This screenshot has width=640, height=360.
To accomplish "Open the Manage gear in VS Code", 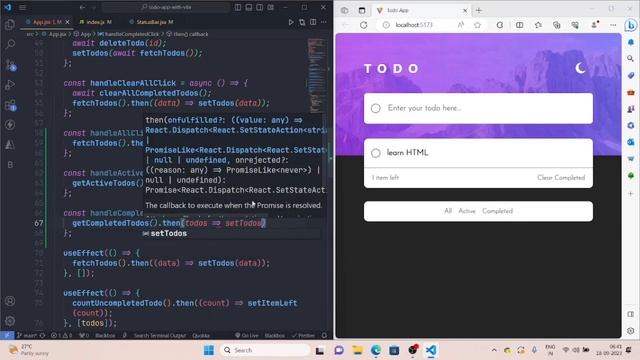I will click(10, 321).
